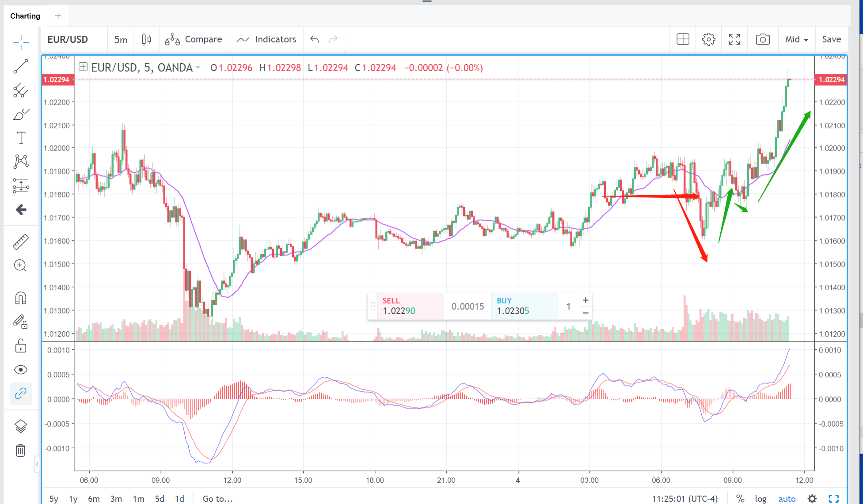This screenshot has width=863, height=504.
Task: Open chart settings gear in top toolbar
Action: (708, 39)
